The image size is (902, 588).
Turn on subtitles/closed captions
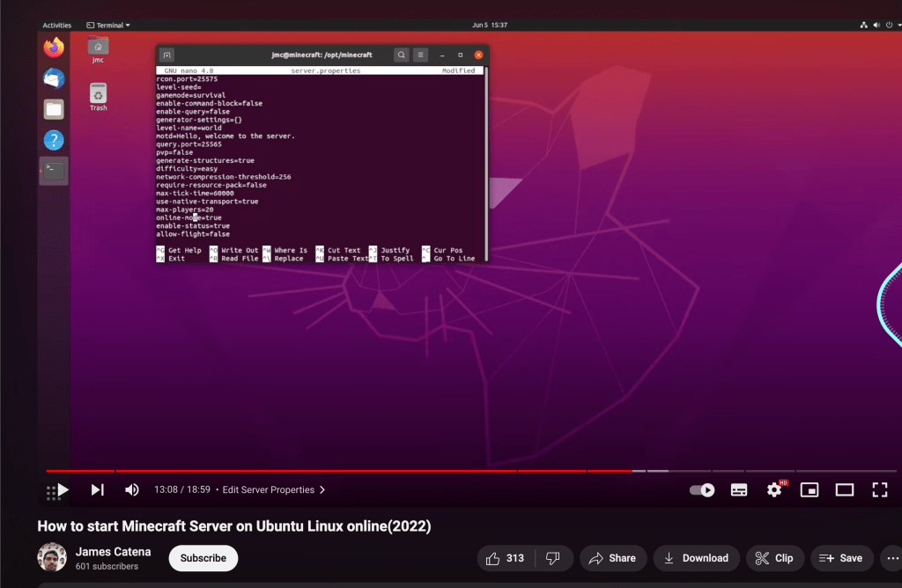point(739,489)
